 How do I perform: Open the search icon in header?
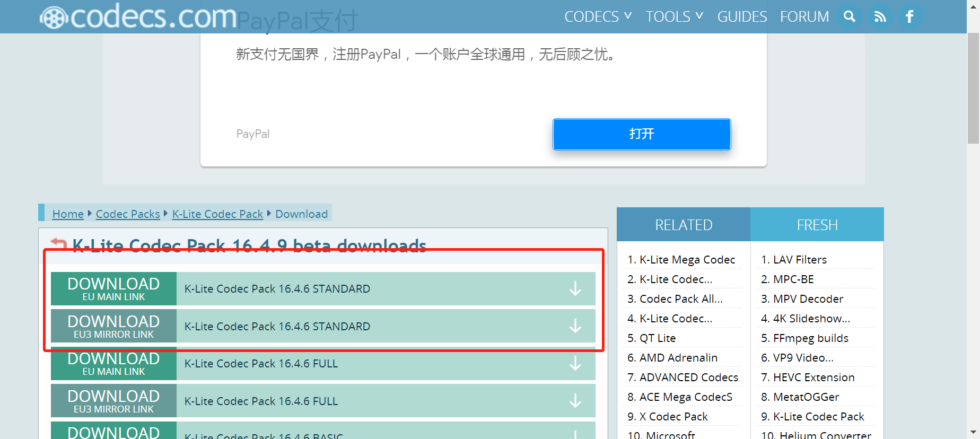tap(850, 16)
